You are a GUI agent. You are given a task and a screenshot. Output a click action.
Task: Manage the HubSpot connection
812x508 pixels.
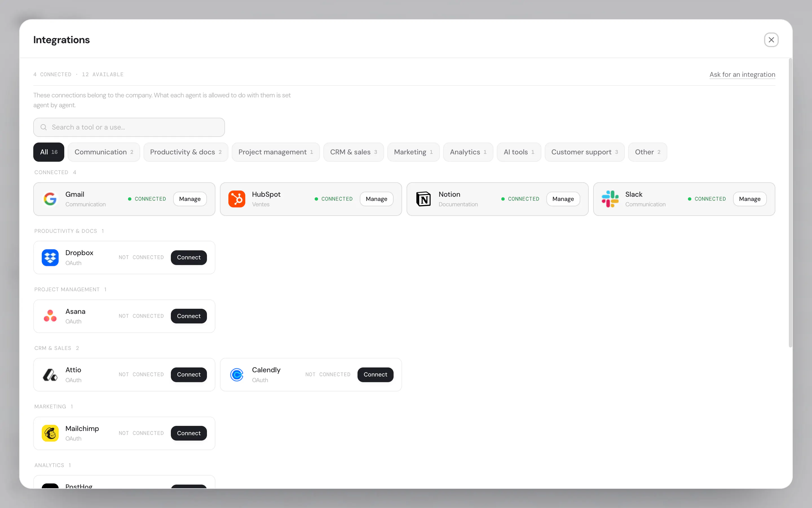tap(376, 199)
